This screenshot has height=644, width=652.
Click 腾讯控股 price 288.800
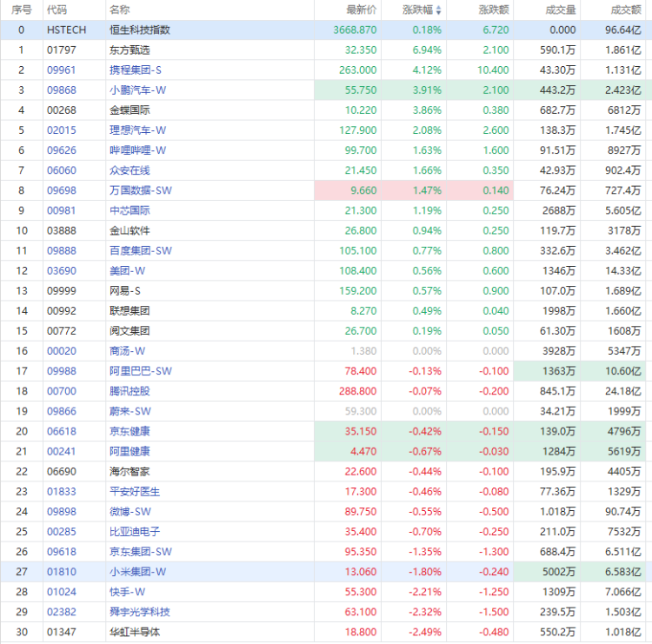[357, 391]
